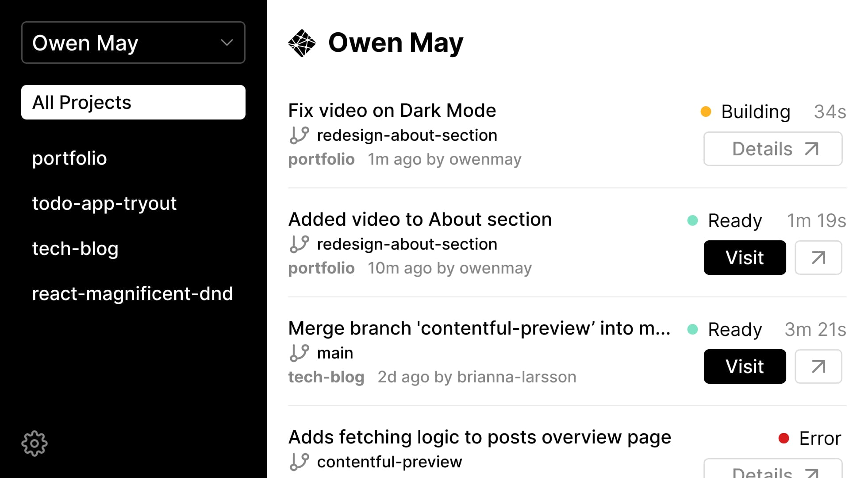Open the Owen May account switcher

(133, 42)
